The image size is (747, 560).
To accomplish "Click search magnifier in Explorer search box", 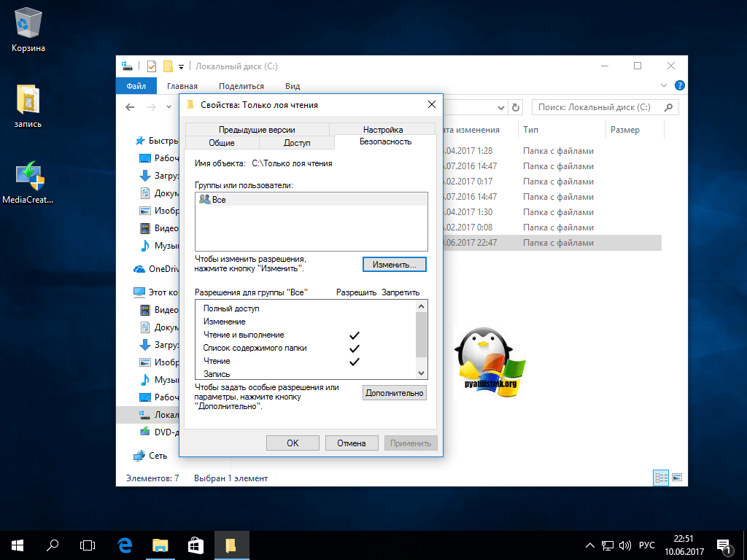I will click(x=668, y=108).
